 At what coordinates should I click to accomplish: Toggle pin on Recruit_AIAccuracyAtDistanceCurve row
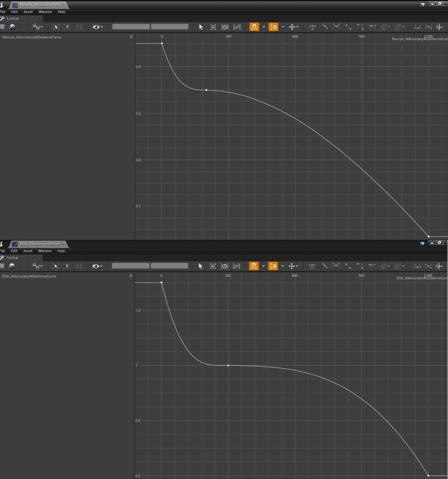coord(131,37)
